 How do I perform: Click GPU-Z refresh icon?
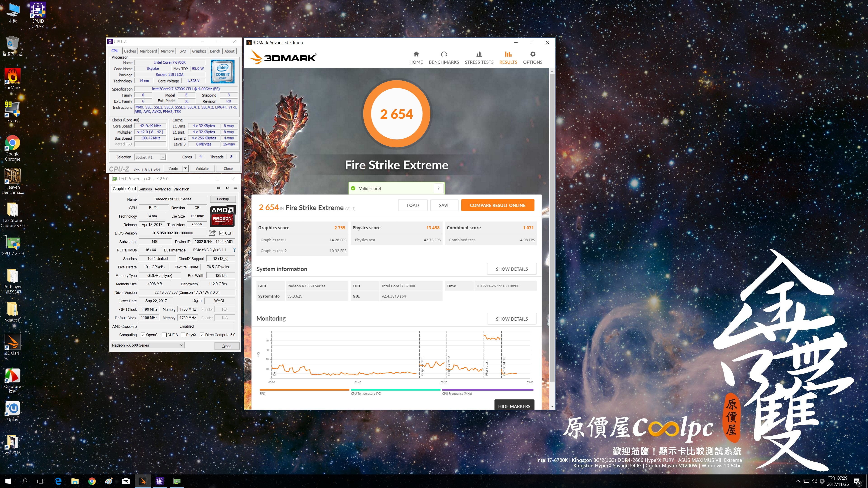(x=227, y=188)
